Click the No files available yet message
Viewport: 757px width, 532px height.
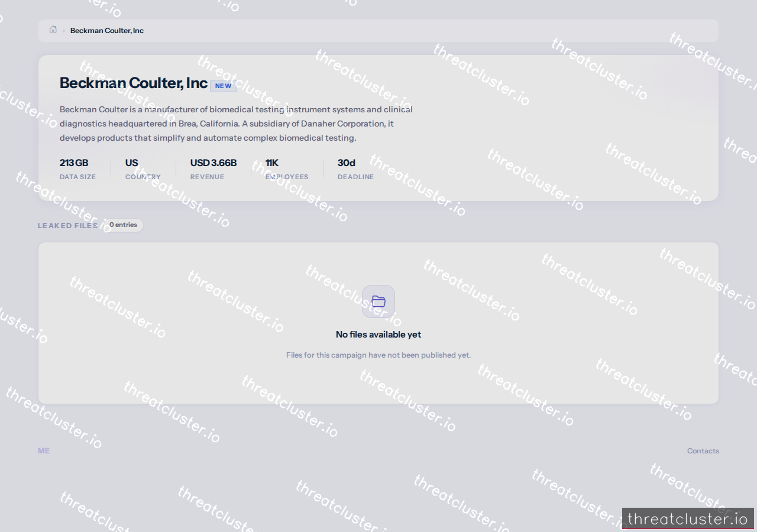(x=378, y=335)
